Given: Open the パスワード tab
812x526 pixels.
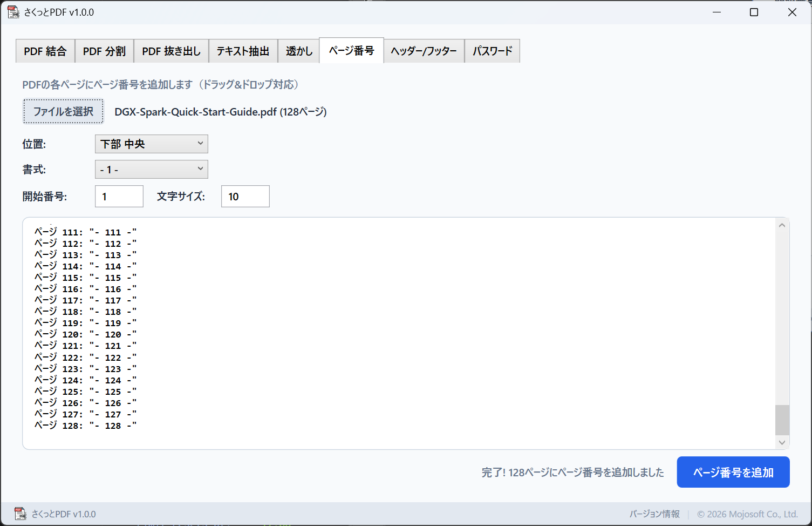Looking at the screenshot, I should tap(492, 51).
